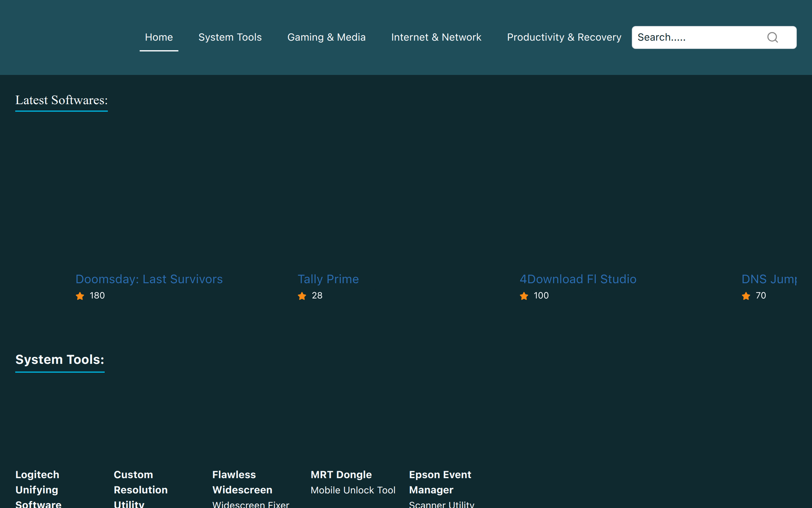
Task: Open the System Tools menu item
Action: [230, 37]
